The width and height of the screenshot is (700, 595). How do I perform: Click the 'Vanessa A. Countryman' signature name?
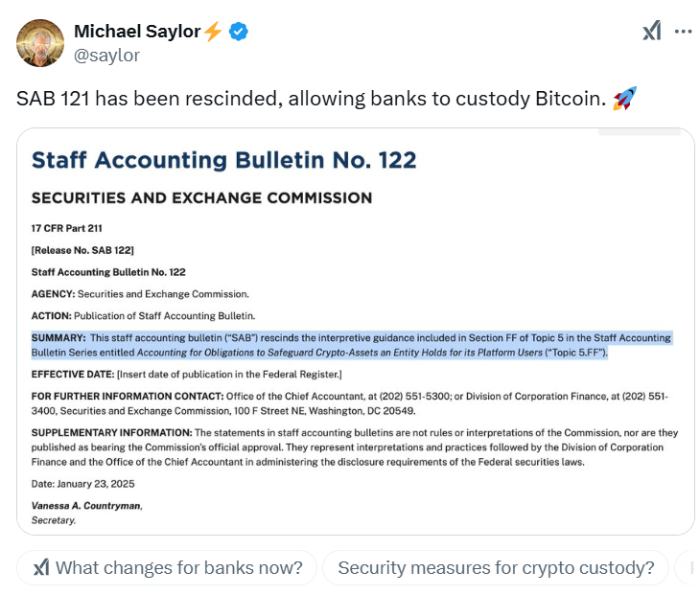tap(86, 506)
